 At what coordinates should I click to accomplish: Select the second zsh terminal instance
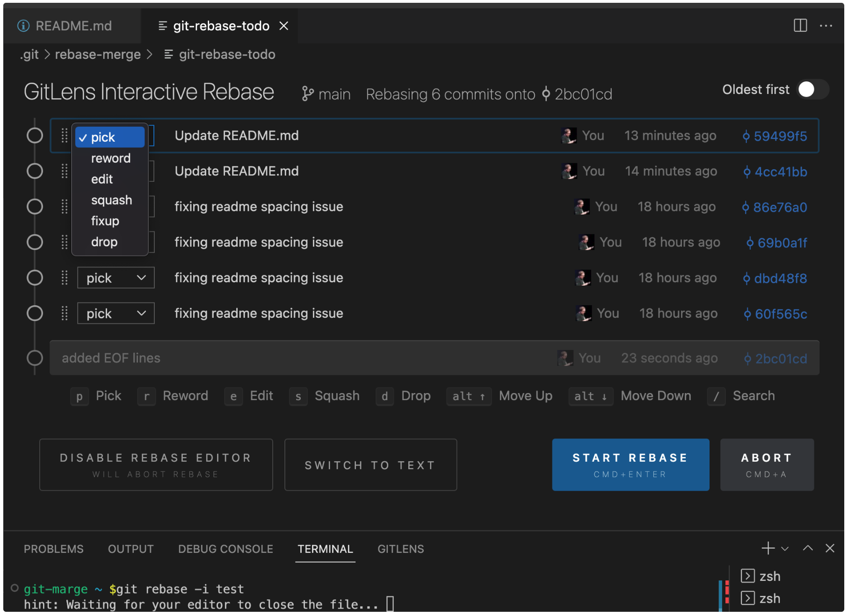point(761,598)
